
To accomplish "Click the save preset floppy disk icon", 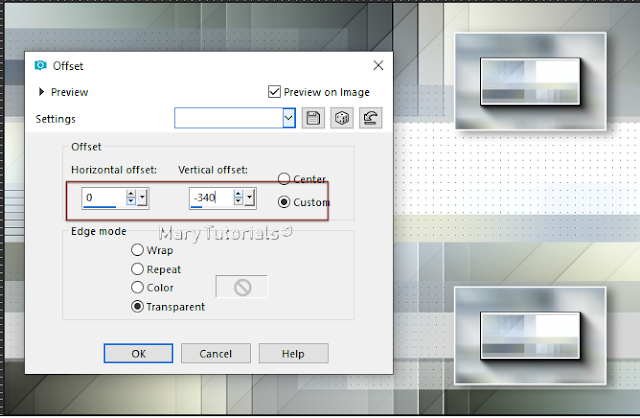I will pos(313,118).
